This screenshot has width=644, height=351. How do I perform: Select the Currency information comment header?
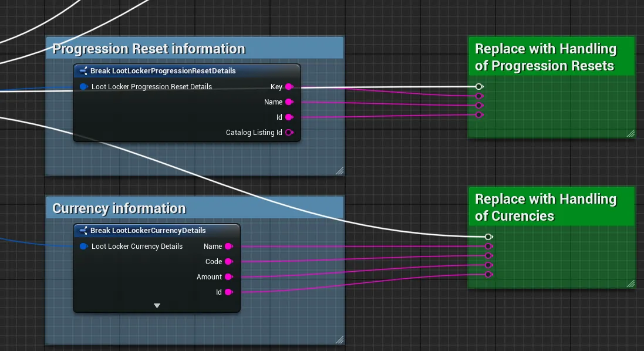coord(195,208)
